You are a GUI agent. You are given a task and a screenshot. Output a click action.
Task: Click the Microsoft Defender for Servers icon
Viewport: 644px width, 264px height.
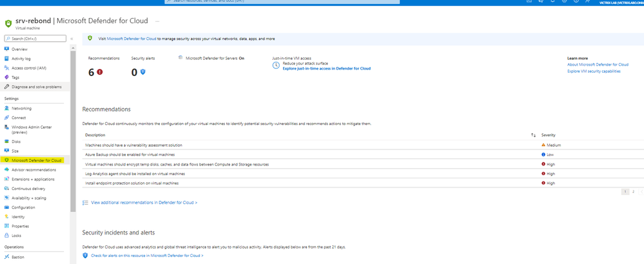point(181,58)
